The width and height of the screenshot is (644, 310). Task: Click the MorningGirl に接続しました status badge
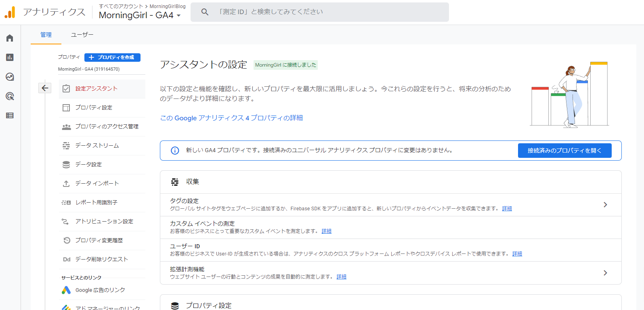click(x=285, y=65)
